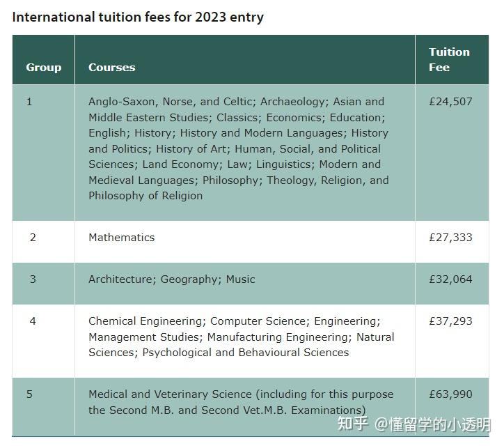Image resolution: width=504 pixels, height=446 pixels.
Task: Click the 知乎 logo watermark
Action: [352, 424]
